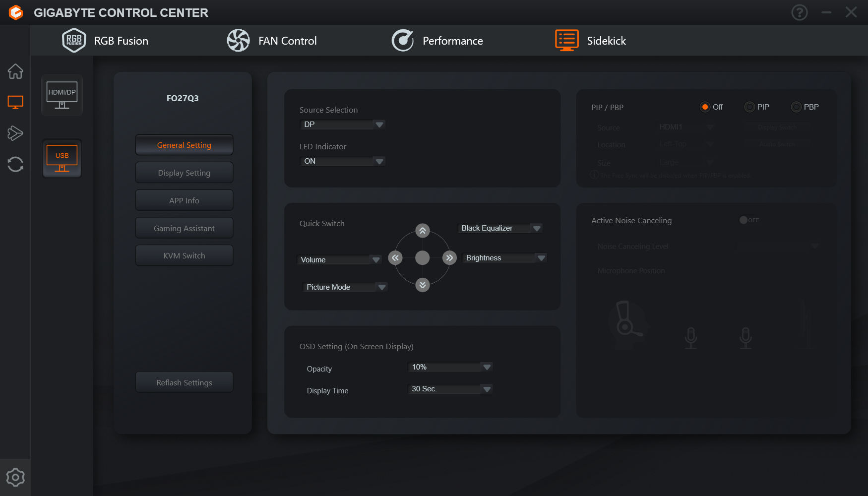Screen dimensions: 868x496
Task: Click the update refresh sidebar icon
Action: coord(15,164)
